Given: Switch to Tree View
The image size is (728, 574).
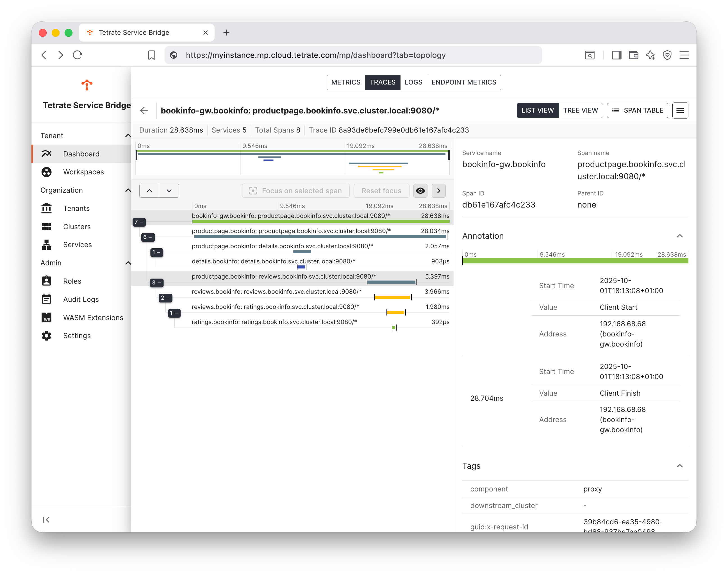Looking at the screenshot, I should pyautogui.click(x=580, y=111).
